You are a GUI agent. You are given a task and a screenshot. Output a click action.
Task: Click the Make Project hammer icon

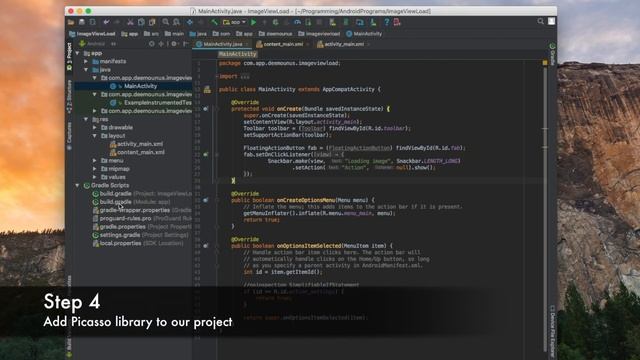pyautogui.click(x=214, y=22)
